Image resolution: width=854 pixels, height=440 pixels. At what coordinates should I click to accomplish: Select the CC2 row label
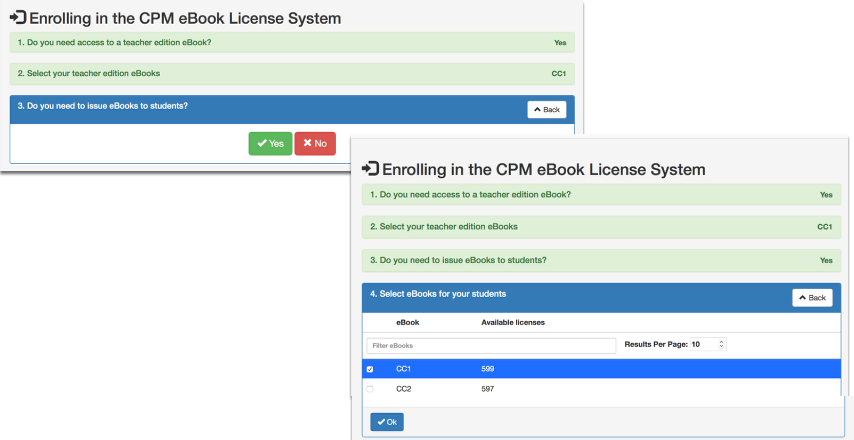coord(403,389)
